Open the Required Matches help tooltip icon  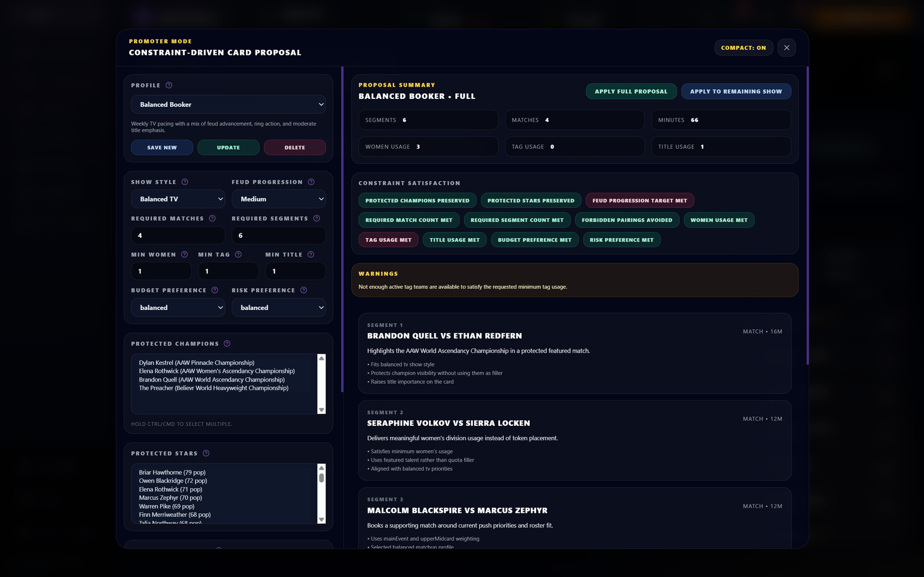(212, 219)
